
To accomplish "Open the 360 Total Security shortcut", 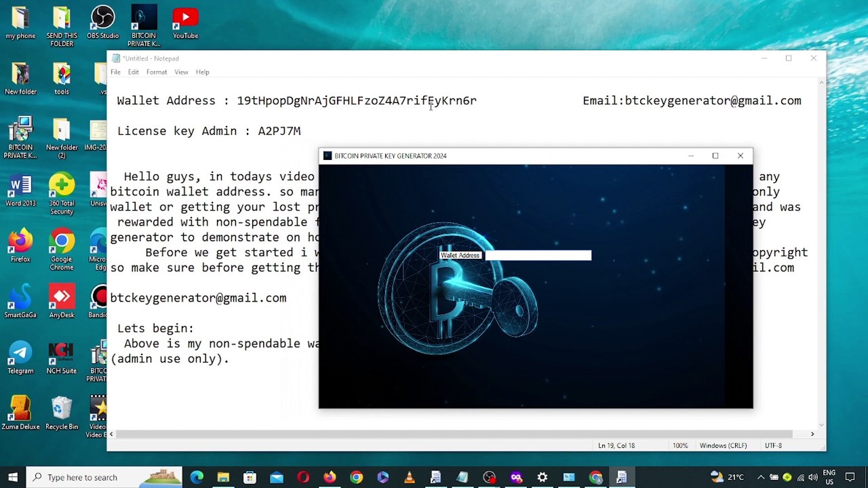I will click(x=61, y=195).
